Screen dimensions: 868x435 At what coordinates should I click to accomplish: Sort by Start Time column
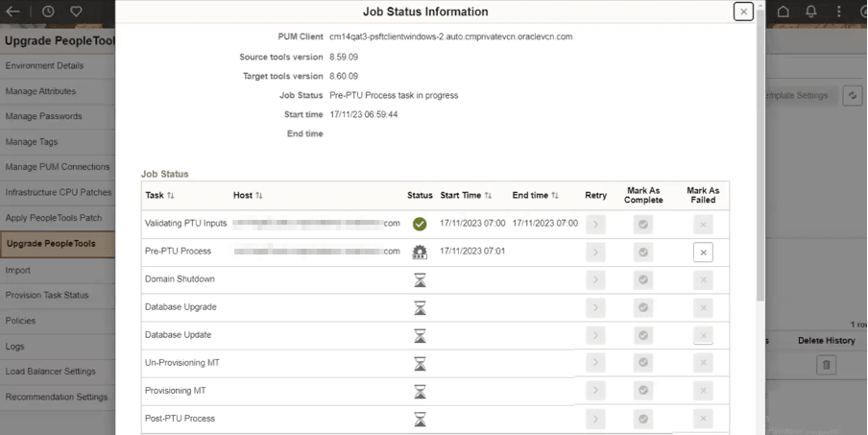[x=488, y=196]
